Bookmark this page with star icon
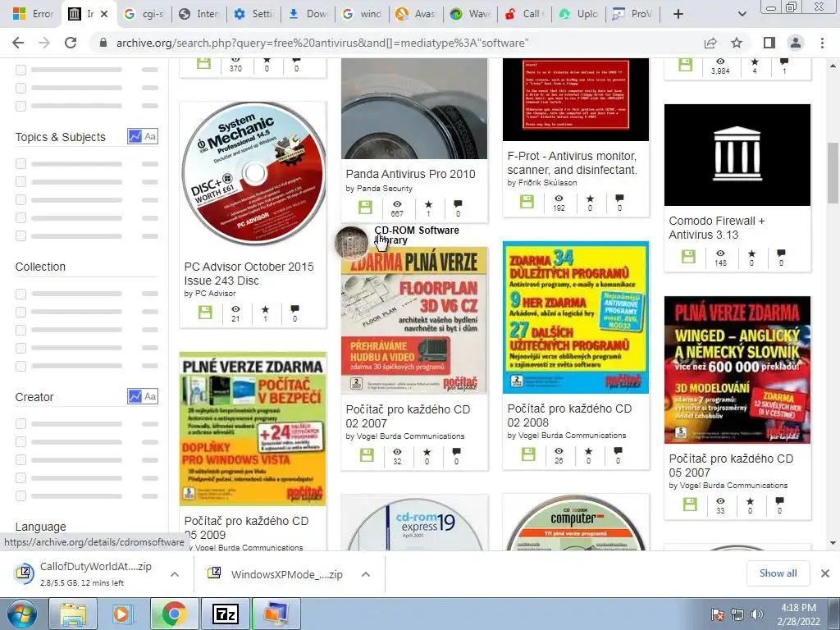Screen dimensions: 840x630 (737, 43)
